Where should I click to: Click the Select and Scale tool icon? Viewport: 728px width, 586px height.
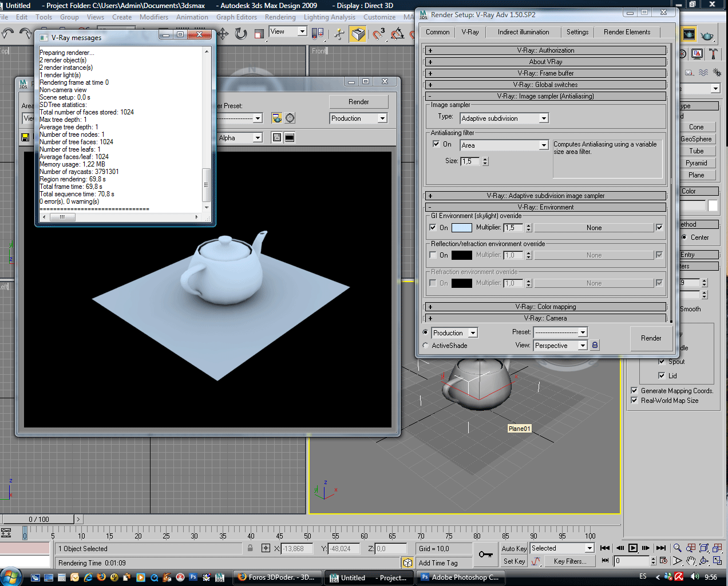pyautogui.click(x=259, y=34)
